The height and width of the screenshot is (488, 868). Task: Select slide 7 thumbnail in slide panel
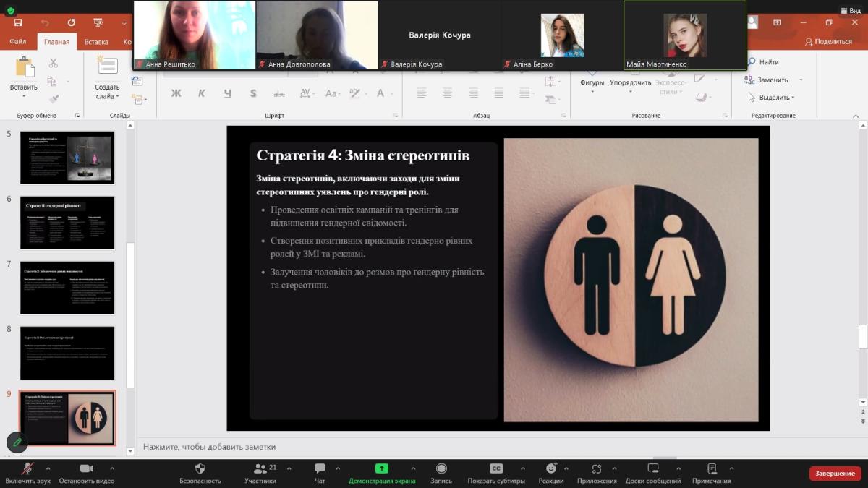(x=67, y=288)
